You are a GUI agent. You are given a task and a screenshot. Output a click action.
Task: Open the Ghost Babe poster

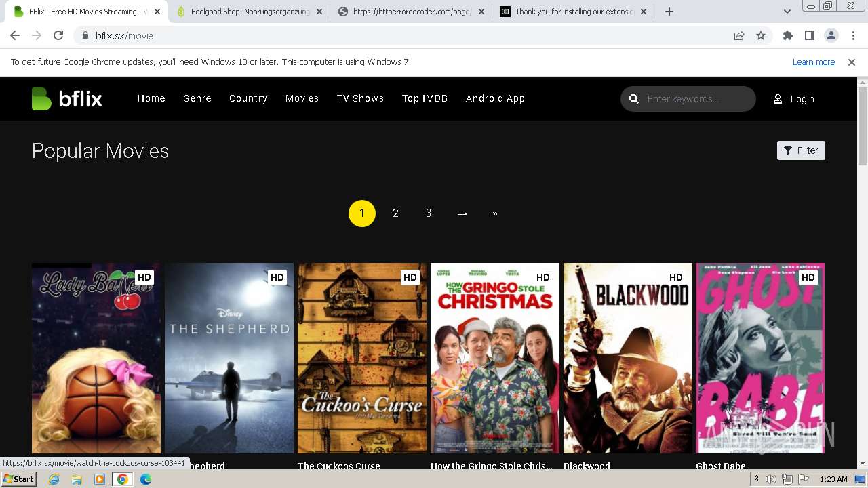coord(760,359)
